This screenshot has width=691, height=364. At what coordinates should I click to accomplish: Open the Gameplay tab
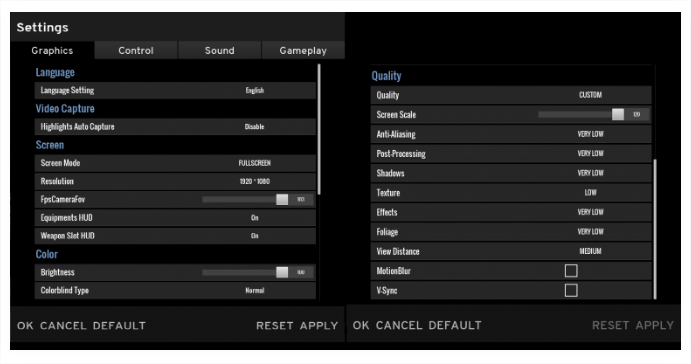303,50
